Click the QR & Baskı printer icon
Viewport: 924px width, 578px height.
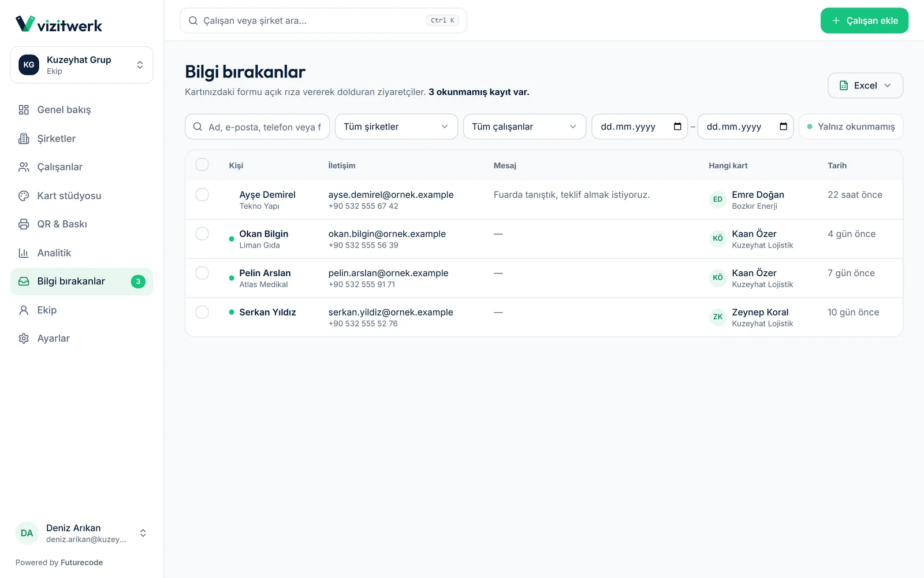pyautogui.click(x=24, y=224)
